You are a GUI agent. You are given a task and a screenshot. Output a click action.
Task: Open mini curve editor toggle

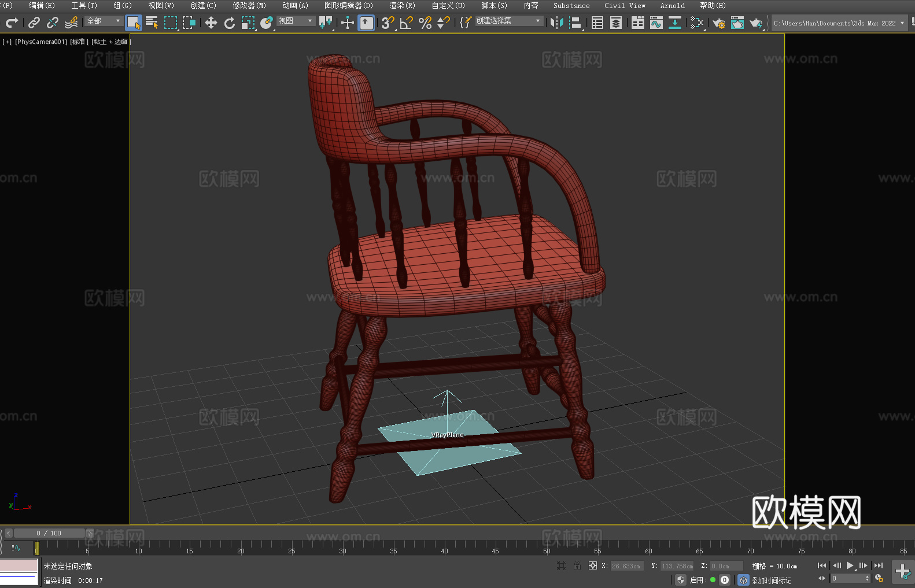click(x=16, y=548)
